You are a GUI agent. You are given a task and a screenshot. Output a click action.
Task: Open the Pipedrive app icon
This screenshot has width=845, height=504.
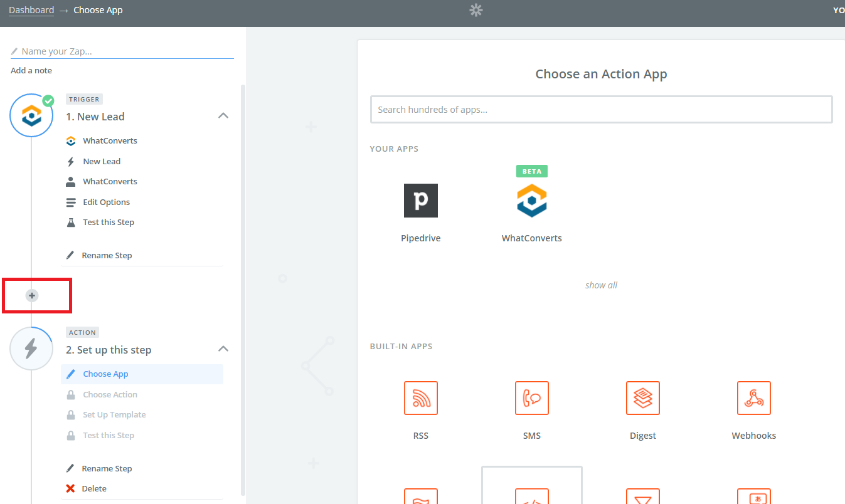click(x=420, y=201)
